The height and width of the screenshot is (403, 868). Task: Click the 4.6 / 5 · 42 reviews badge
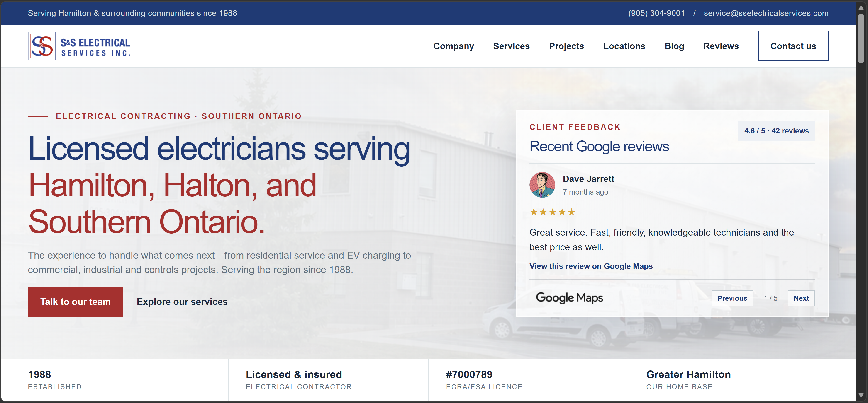776,131
